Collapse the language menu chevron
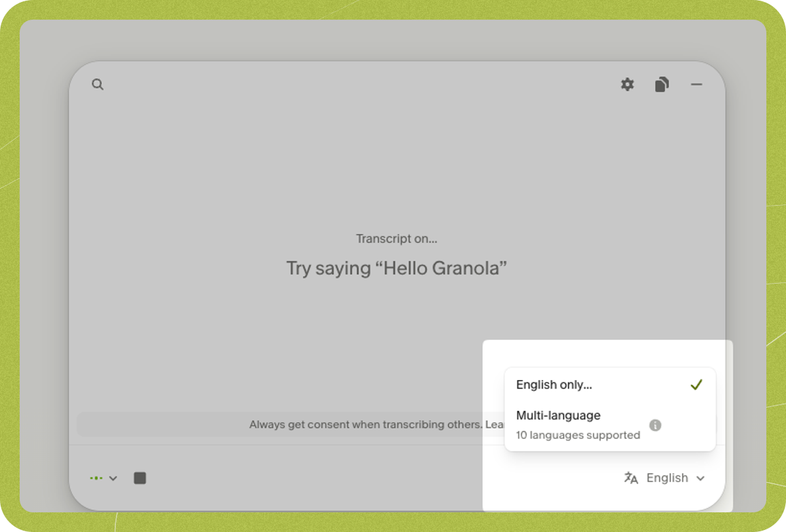 click(700, 478)
